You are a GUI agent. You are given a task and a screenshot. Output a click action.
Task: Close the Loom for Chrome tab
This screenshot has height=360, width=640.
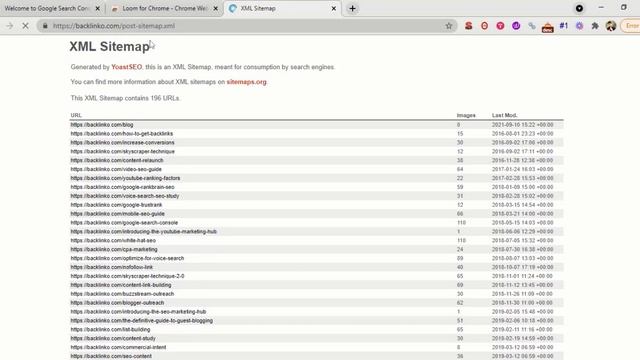(x=216, y=8)
